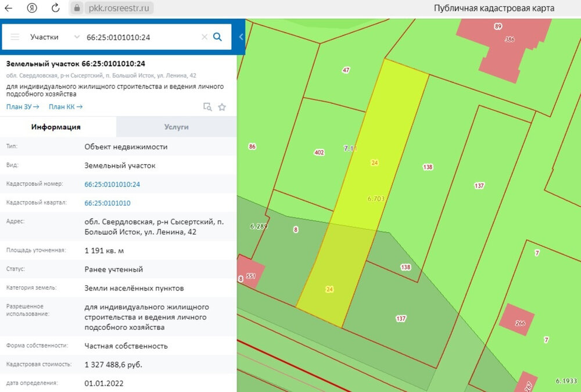The width and height of the screenshot is (581, 392).
Task: Click cadastral value 1 327 488,6 руб.
Action: [x=113, y=365]
